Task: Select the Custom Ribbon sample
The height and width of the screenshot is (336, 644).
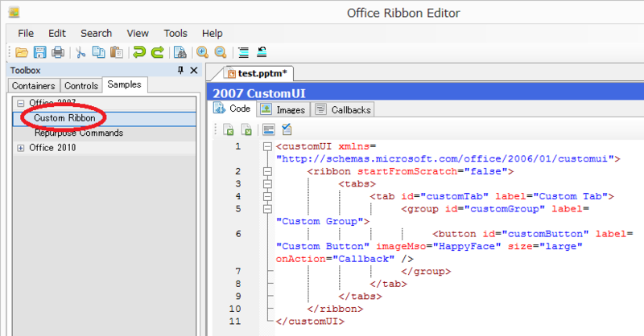Action: pyautogui.click(x=64, y=118)
